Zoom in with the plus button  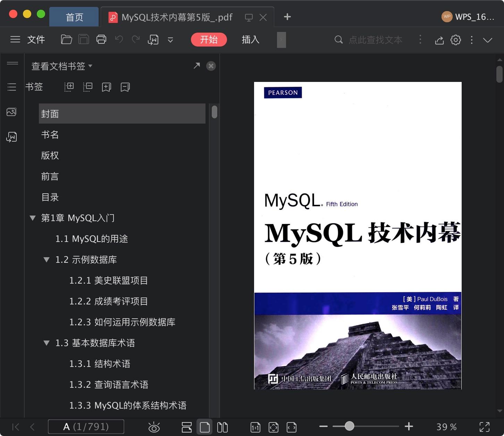click(x=409, y=426)
